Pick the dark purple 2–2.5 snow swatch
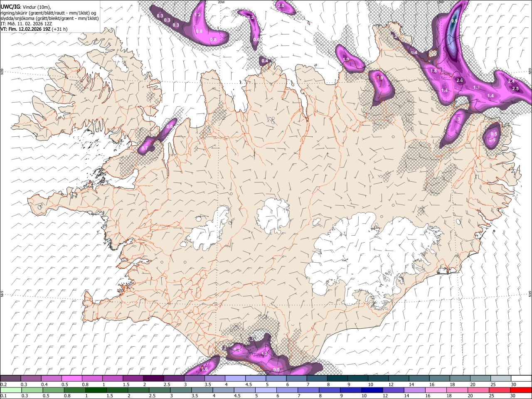This screenshot has width=532, height=399. 153,379
